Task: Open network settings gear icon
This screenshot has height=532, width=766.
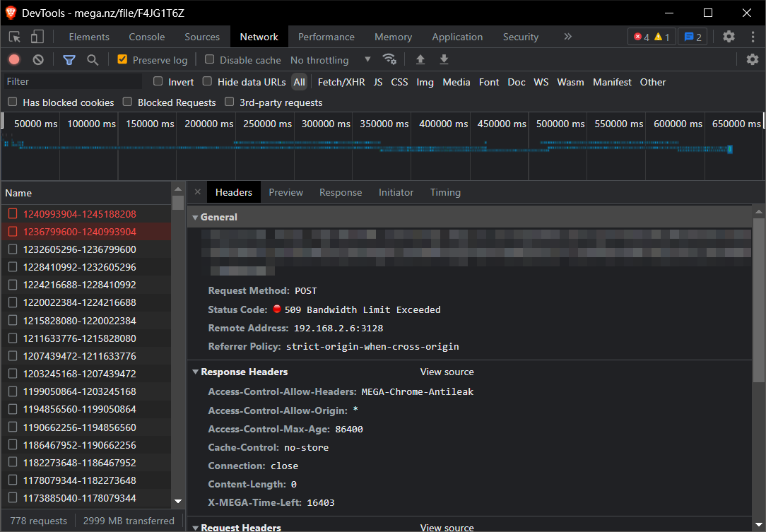Action: [752, 59]
